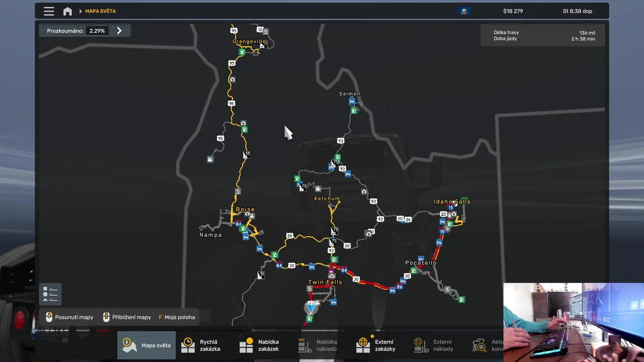
Task: Click the gray service icon north of Boise
Action: pos(237,191)
